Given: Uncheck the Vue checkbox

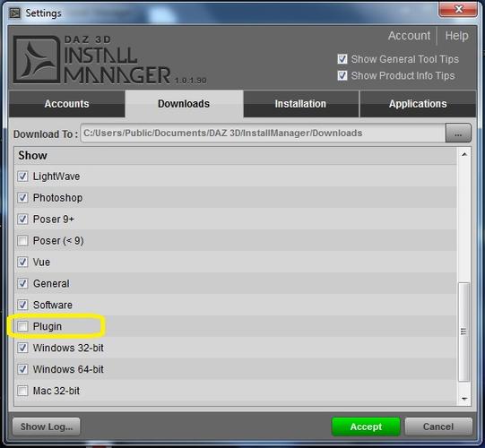Looking at the screenshot, I should [22, 262].
